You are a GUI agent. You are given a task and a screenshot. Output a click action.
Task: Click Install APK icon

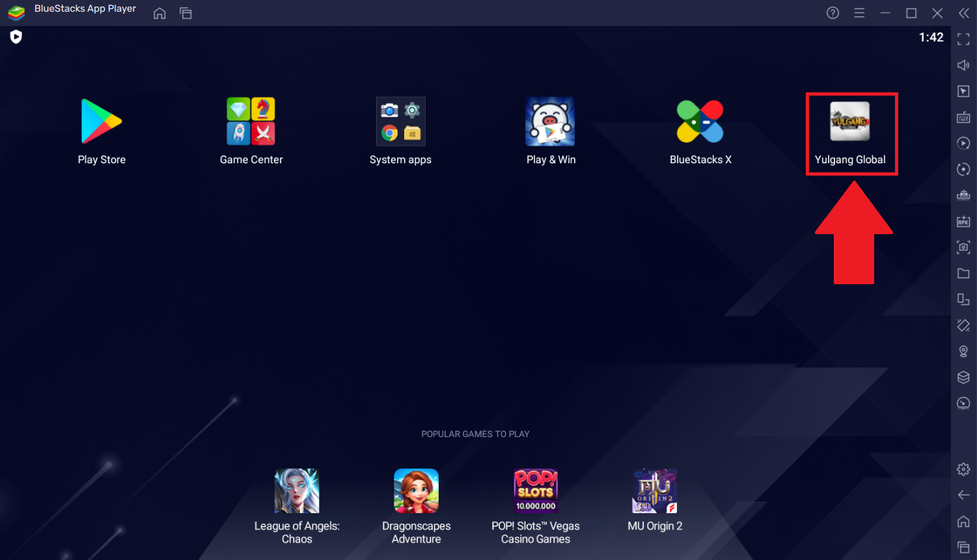(964, 221)
